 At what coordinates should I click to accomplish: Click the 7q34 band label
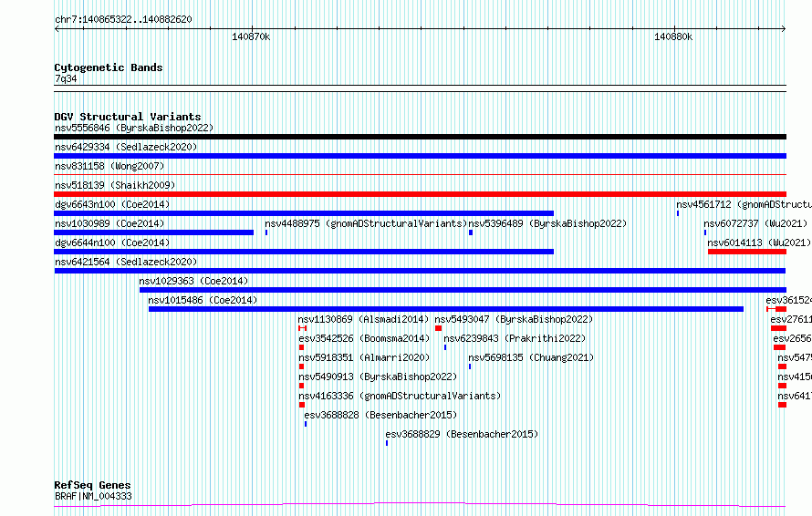[x=66, y=78]
